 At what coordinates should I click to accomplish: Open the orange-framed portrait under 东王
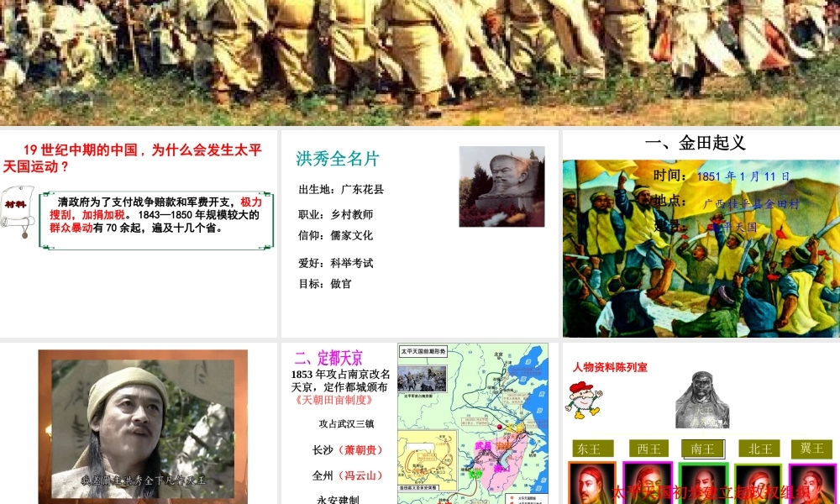(592, 483)
